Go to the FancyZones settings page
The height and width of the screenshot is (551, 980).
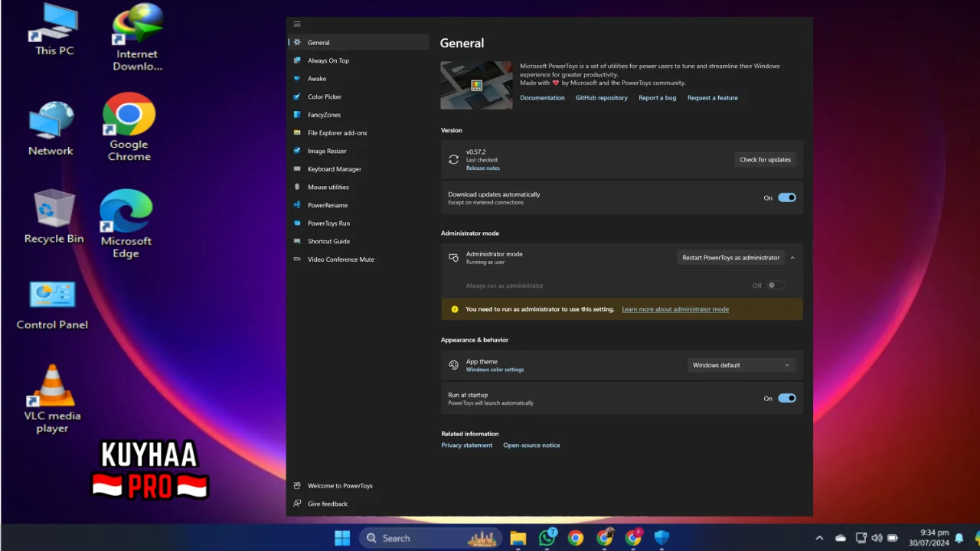(x=324, y=115)
